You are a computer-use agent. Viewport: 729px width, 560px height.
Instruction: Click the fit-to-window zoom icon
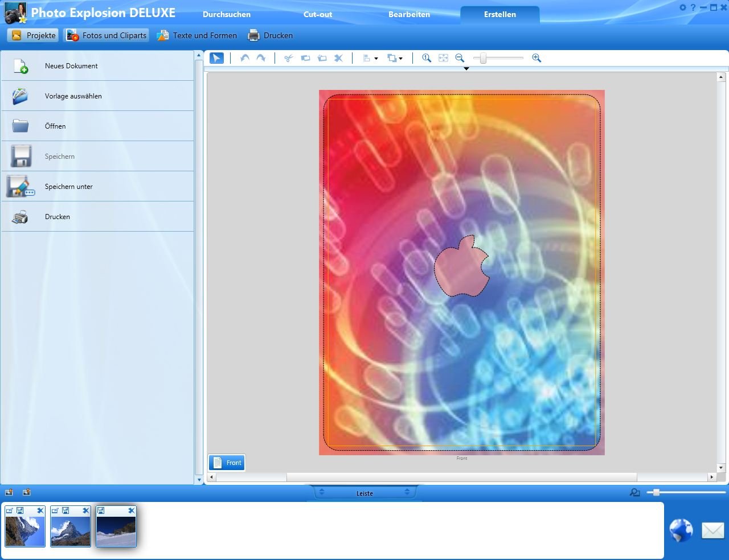[x=443, y=58]
